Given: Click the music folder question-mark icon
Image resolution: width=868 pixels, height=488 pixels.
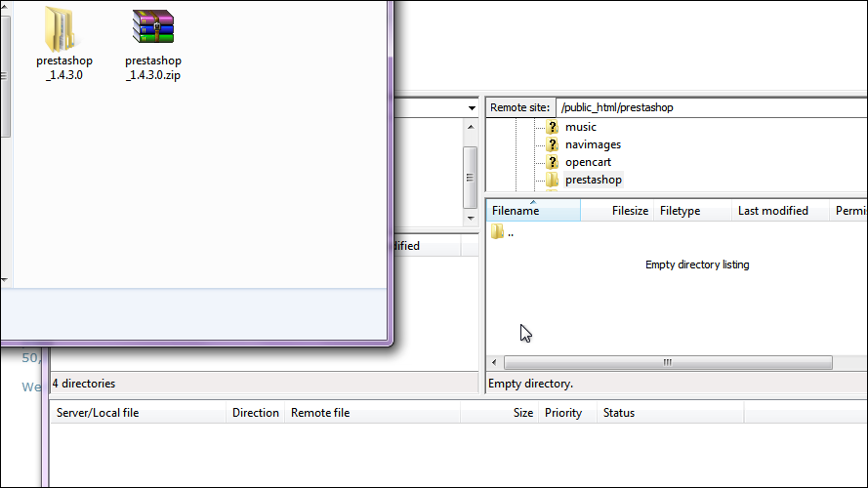Looking at the screenshot, I should 552,127.
